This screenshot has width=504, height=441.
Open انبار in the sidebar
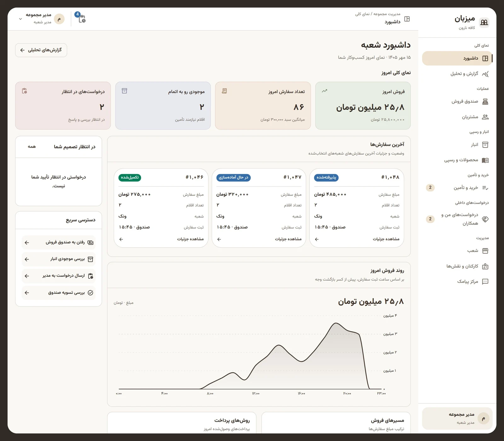pos(457,145)
